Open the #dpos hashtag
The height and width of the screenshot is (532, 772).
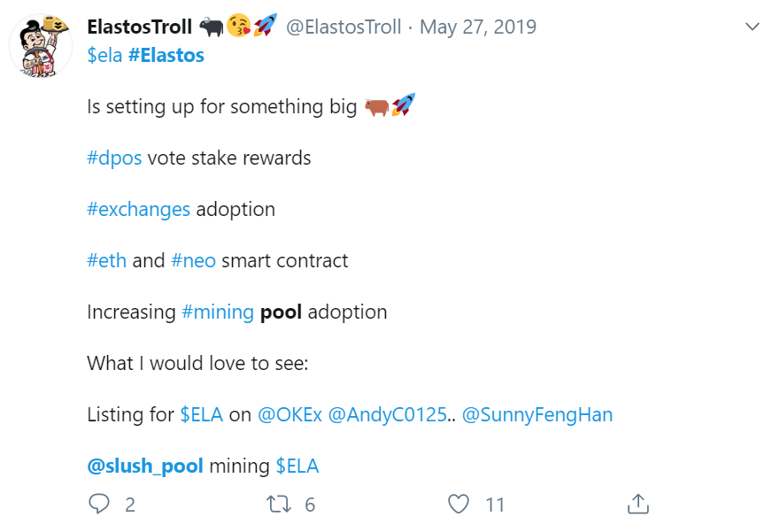[x=114, y=158]
